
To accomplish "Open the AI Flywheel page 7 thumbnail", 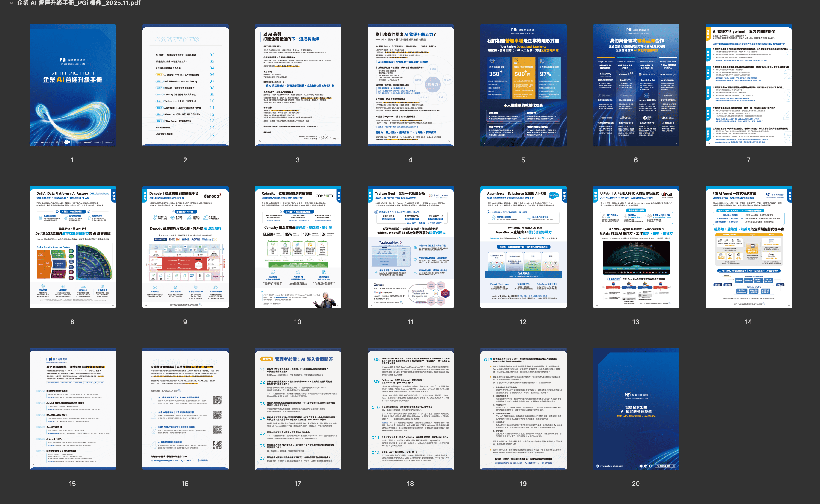I will (748, 85).
